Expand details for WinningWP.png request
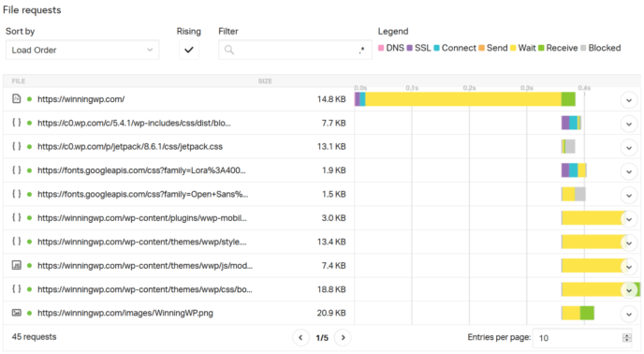The width and height of the screenshot is (644, 354). click(629, 314)
